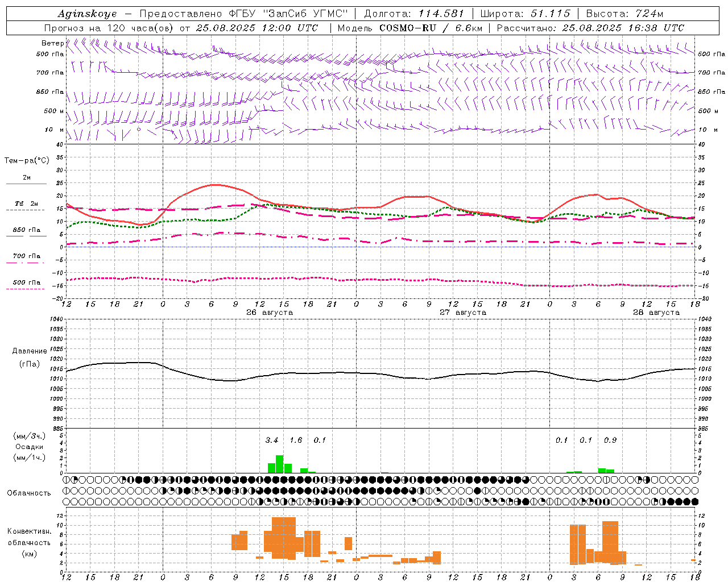Click left-axis "500 м" wind level label

coord(54,111)
